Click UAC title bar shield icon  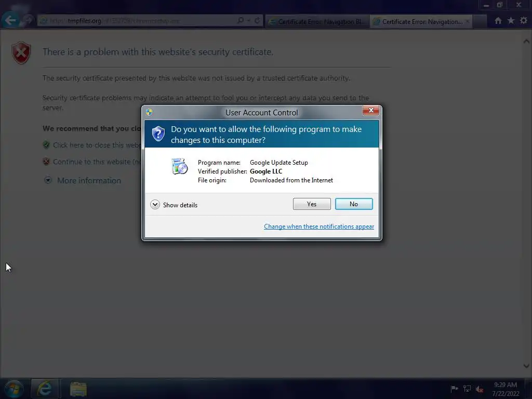149,112
